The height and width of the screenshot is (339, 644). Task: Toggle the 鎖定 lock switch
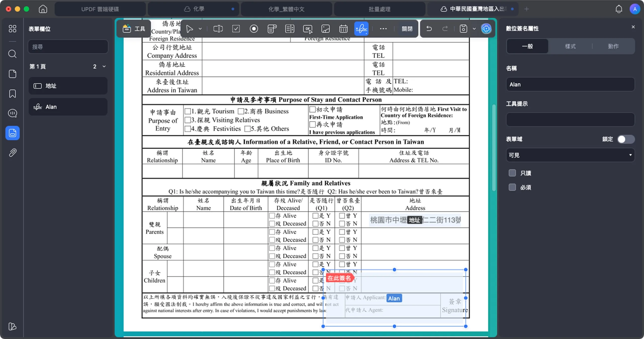626,139
